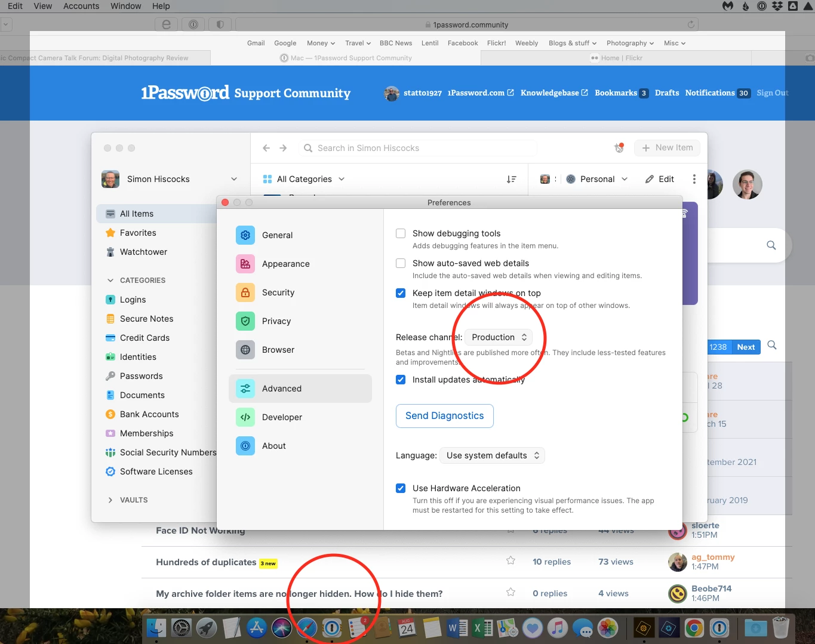The height and width of the screenshot is (644, 815).
Task: Go forward with the right arrow in 1Password
Action: tap(283, 148)
